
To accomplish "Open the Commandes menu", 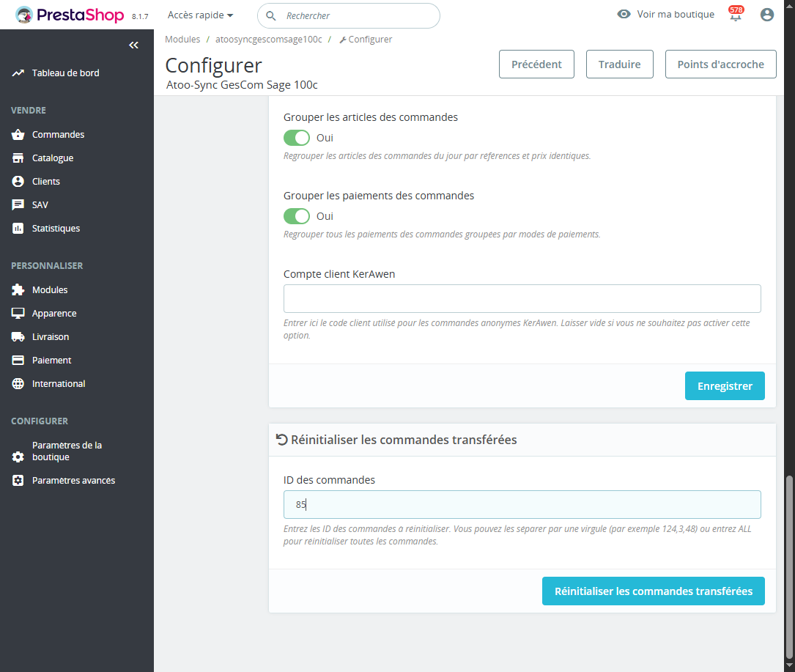I will click(59, 134).
